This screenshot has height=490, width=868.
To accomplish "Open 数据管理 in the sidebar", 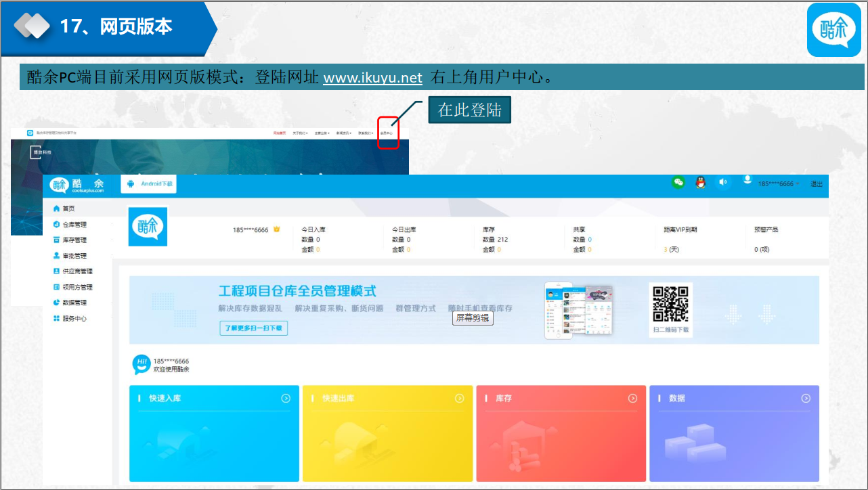I will (70, 303).
